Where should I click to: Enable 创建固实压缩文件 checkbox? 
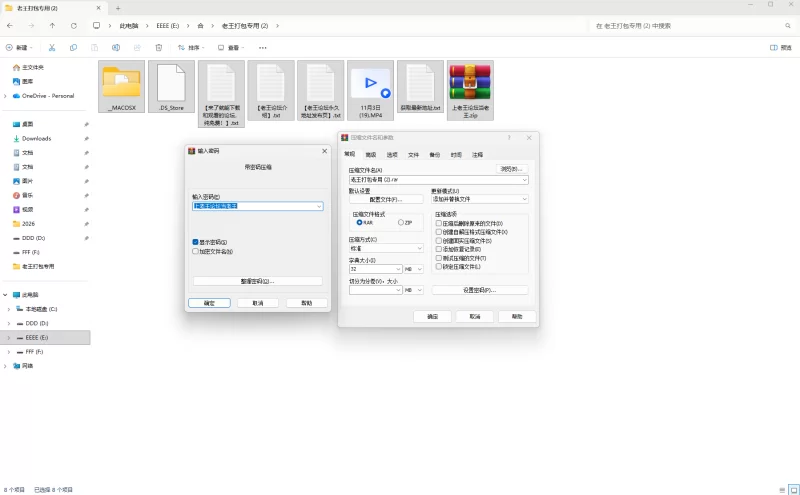[438, 241]
